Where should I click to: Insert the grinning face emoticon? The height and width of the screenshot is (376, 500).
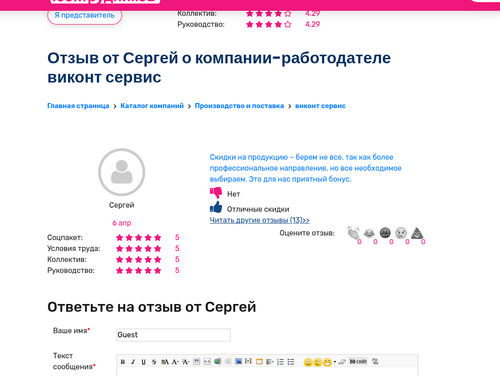point(327,362)
